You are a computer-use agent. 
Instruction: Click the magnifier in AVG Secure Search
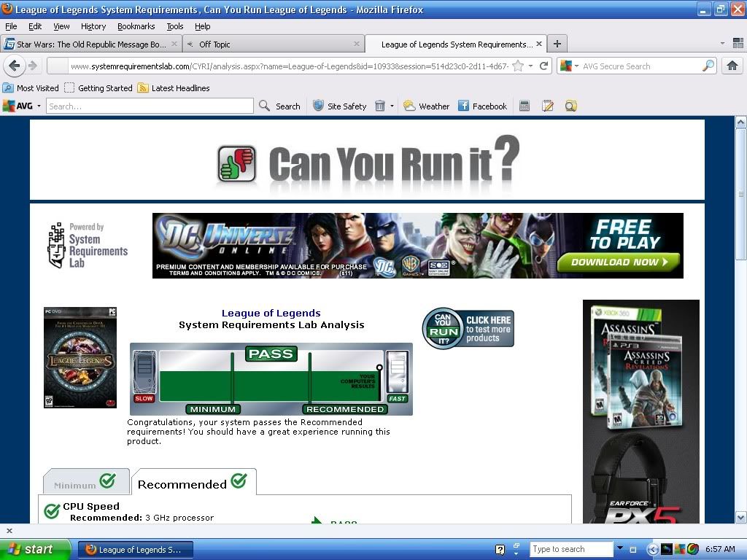708,66
